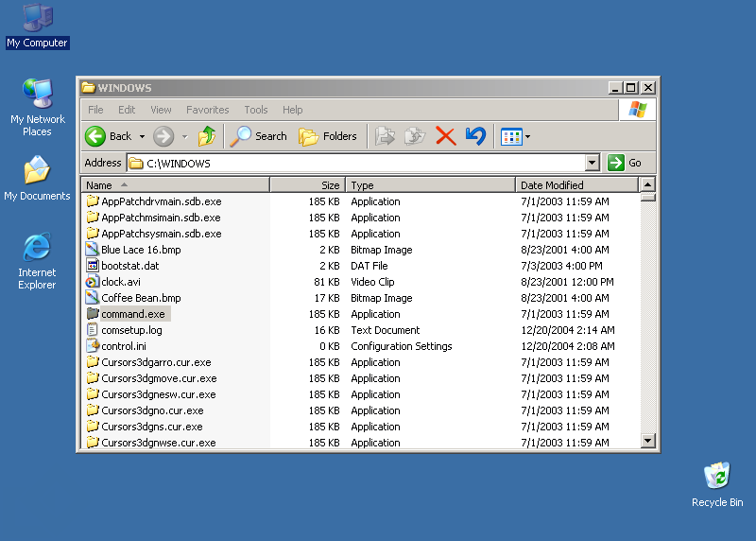This screenshot has width=756, height=541.
Task: Click the red Delete X icon
Action: 445,136
